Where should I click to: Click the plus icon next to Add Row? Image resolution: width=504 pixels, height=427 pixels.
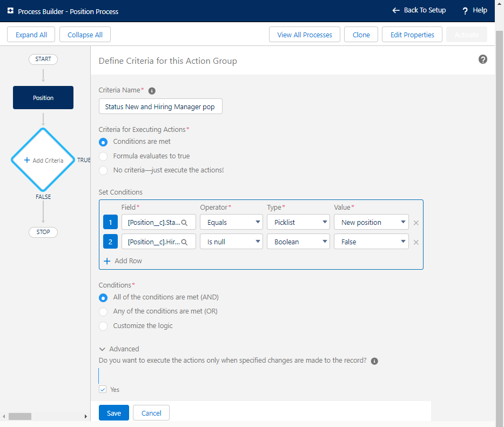[107, 261]
